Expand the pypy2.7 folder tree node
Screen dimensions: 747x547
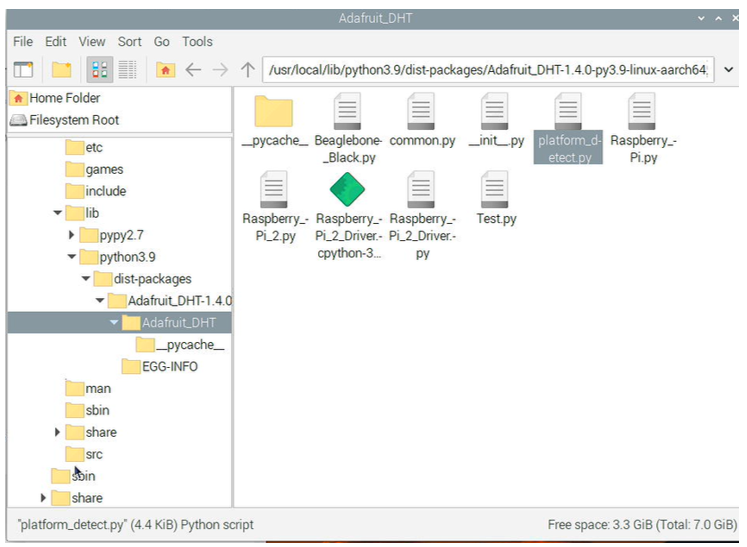(71, 235)
